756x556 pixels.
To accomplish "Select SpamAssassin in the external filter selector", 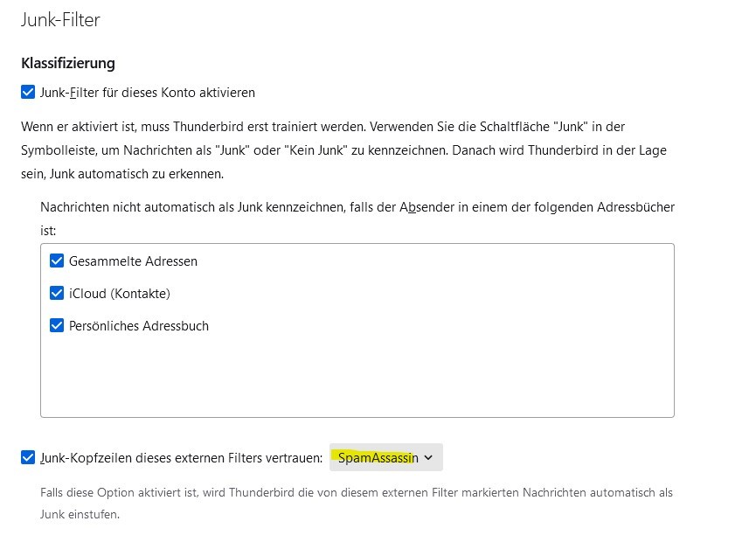I will point(385,456).
